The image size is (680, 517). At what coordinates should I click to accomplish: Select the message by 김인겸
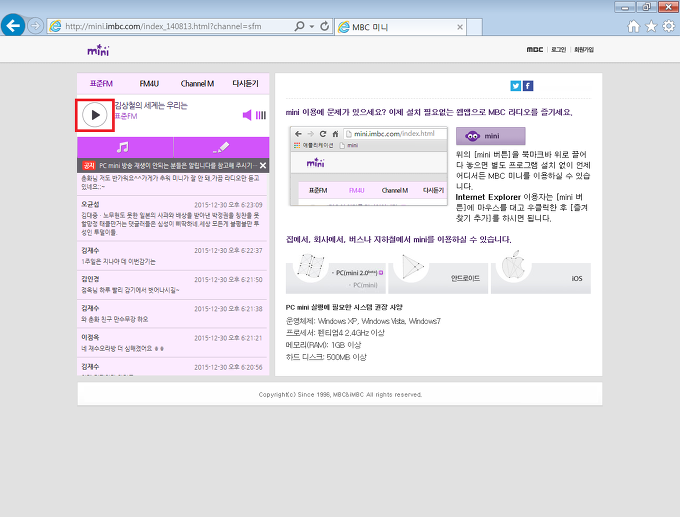[x=173, y=285]
